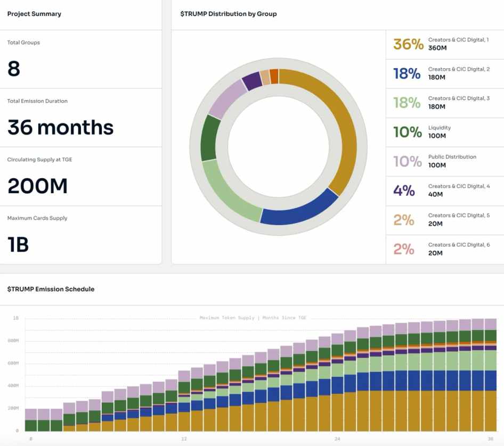The image size is (504, 446).
Task: Select the Liquidity legend row
Action: point(445,133)
